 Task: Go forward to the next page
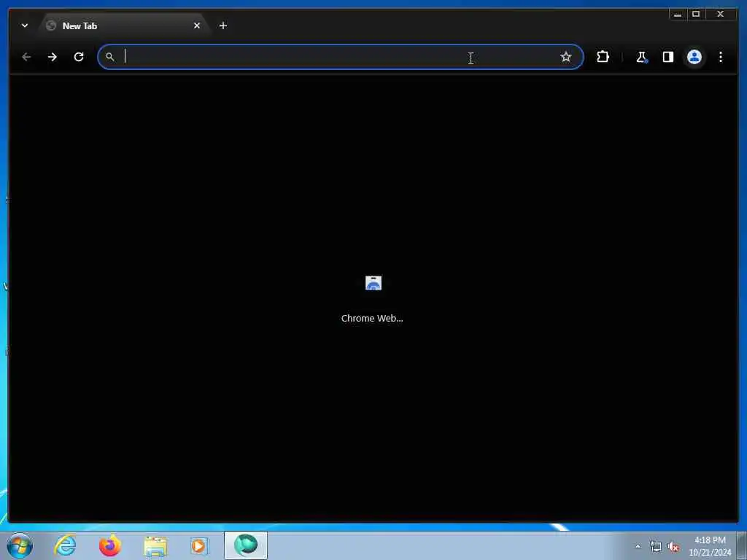pos(53,57)
